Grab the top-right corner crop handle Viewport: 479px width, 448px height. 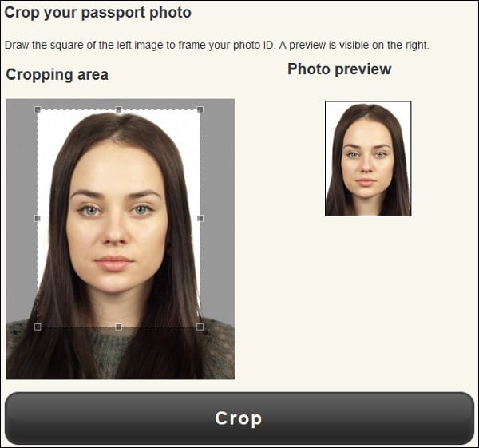[x=200, y=109]
